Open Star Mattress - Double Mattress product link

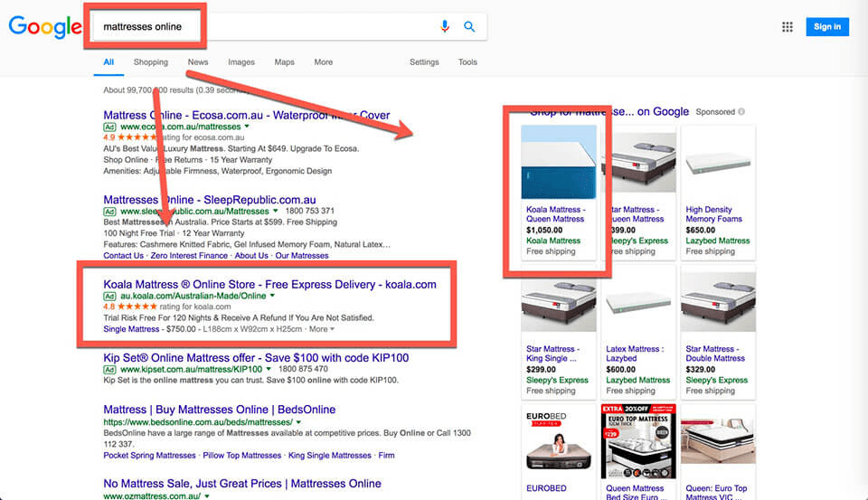point(714,354)
